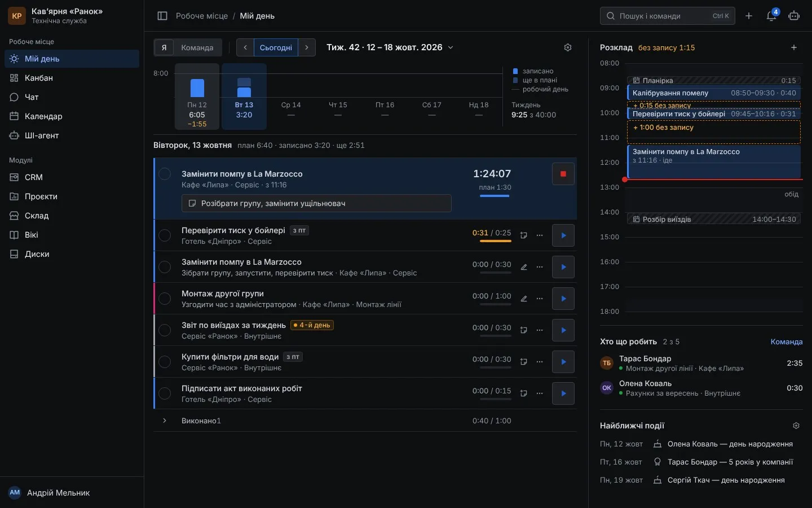The height and width of the screenshot is (508, 812).
Task: Start timer for Монтаж другої групи
Action: (563, 299)
